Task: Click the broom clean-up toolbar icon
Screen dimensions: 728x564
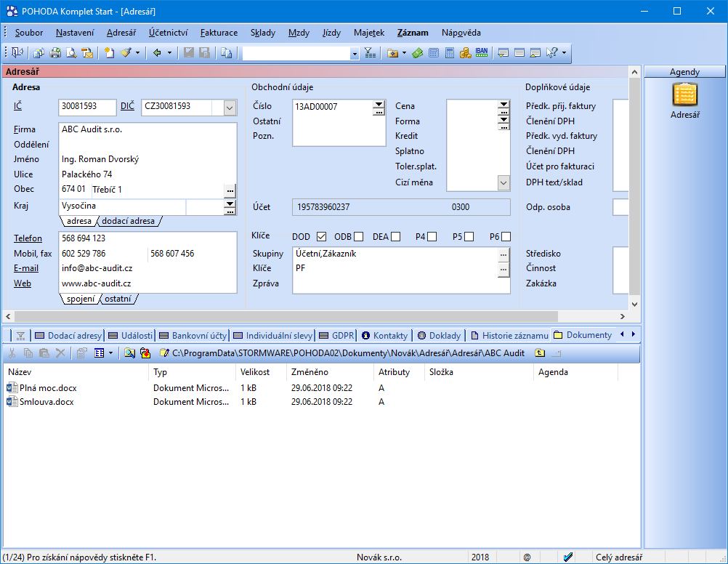Action: [x=126, y=52]
